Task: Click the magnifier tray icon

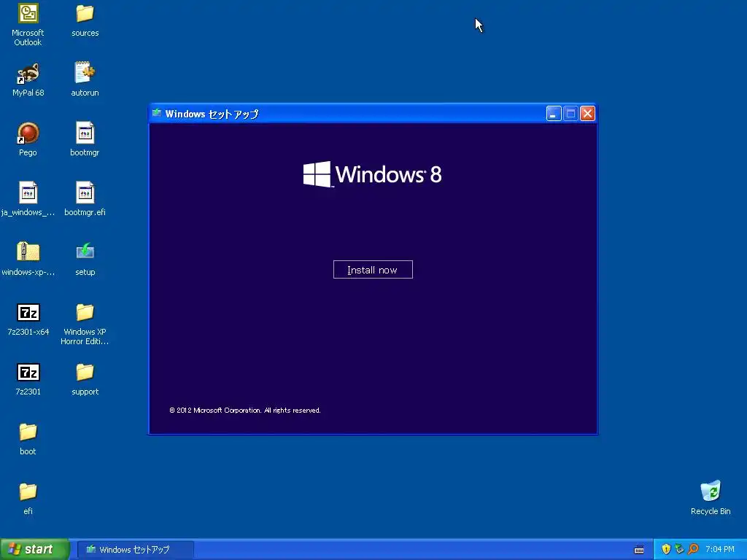Action: point(693,549)
